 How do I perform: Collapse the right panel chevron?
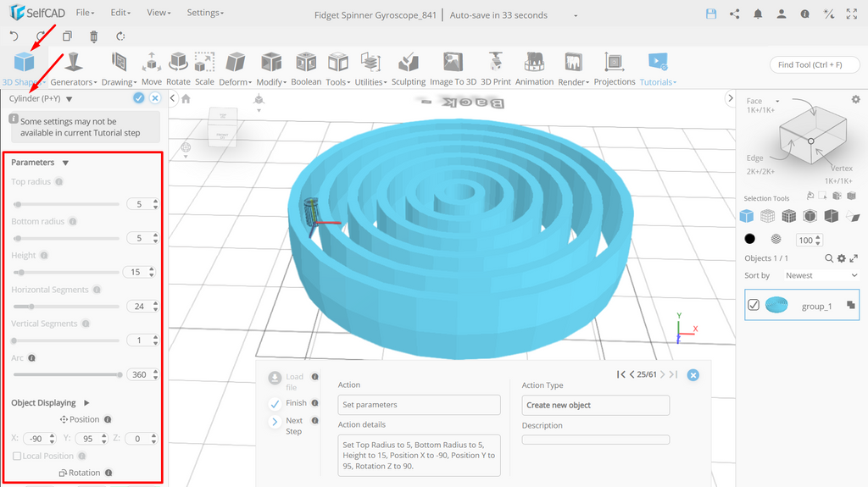click(x=730, y=98)
